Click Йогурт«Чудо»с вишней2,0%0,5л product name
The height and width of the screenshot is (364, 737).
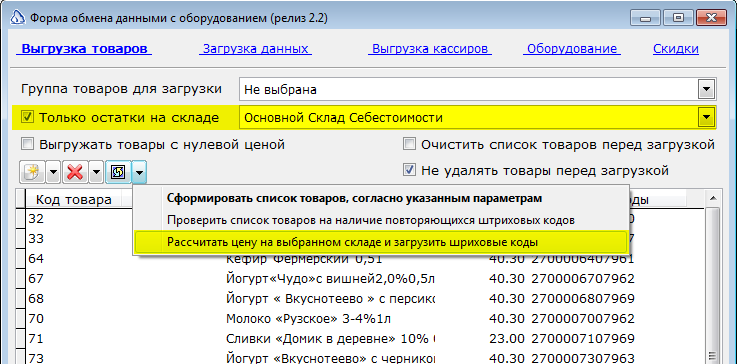click(330, 279)
